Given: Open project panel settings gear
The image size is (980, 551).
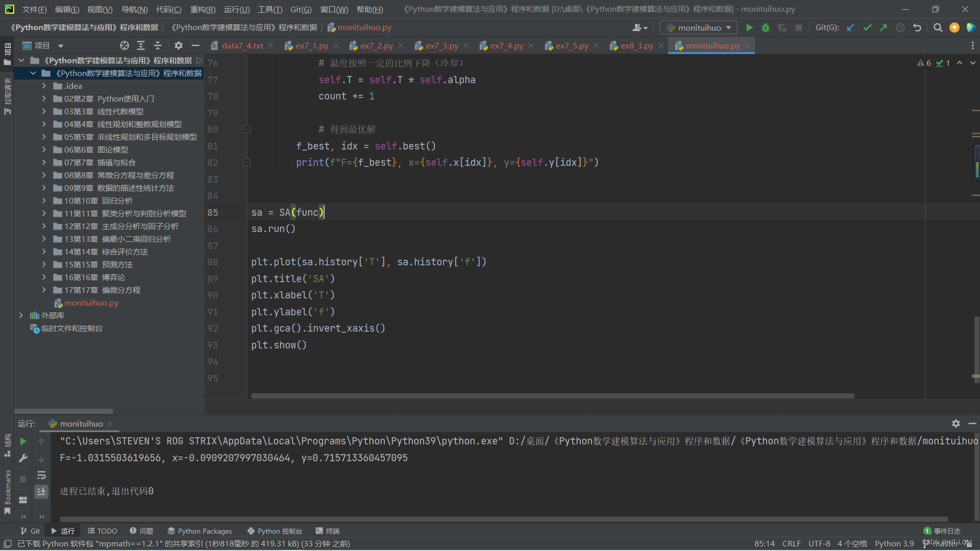Looking at the screenshot, I should (178, 45).
